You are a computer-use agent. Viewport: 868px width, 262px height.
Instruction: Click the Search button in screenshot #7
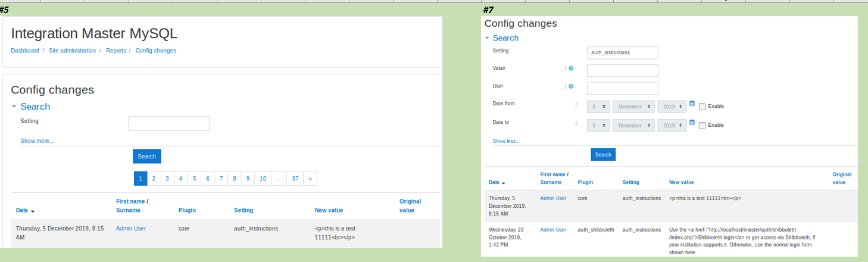coord(603,155)
